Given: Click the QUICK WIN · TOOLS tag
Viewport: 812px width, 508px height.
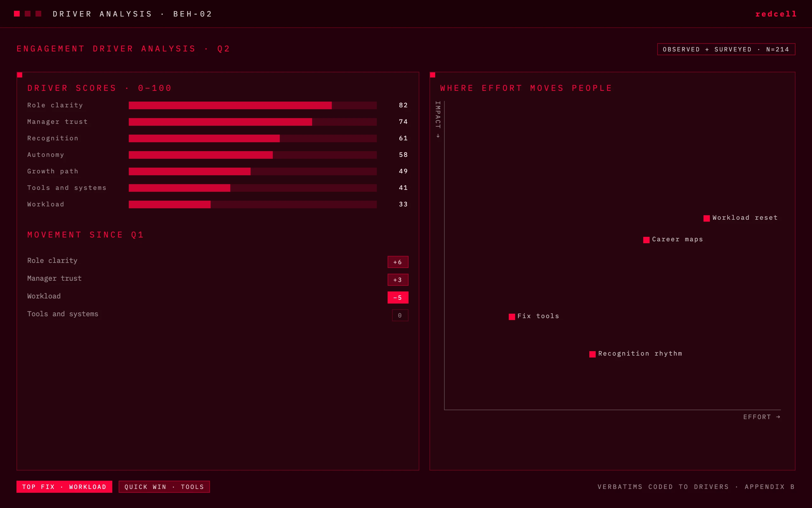Looking at the screenshot, I should 164,487.
